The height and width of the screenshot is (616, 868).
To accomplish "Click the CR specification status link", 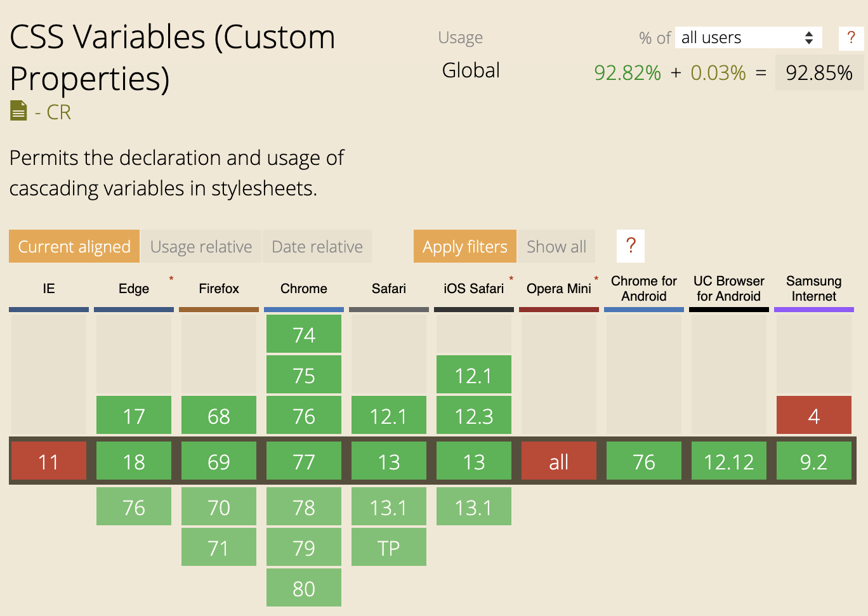I will click(58, 112).
